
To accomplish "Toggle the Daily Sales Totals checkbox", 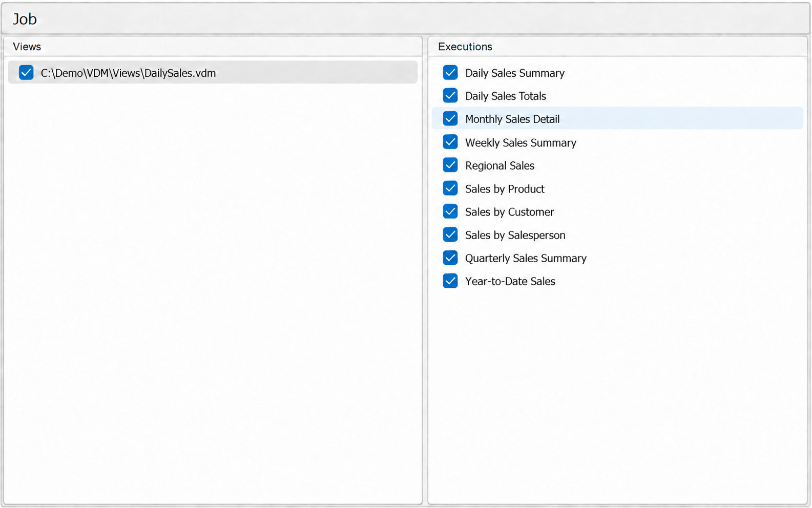I will click(x=450, y=96).
